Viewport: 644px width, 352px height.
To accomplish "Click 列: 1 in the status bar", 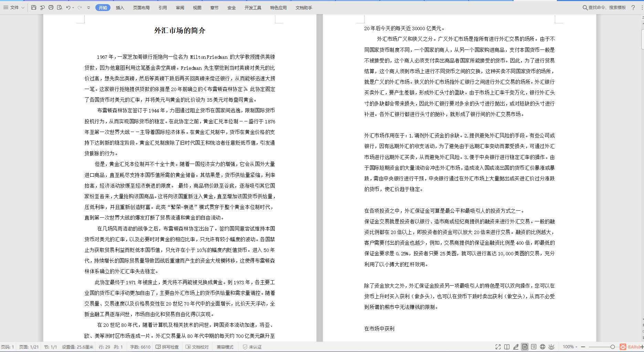I will click(x=118, y=347).
